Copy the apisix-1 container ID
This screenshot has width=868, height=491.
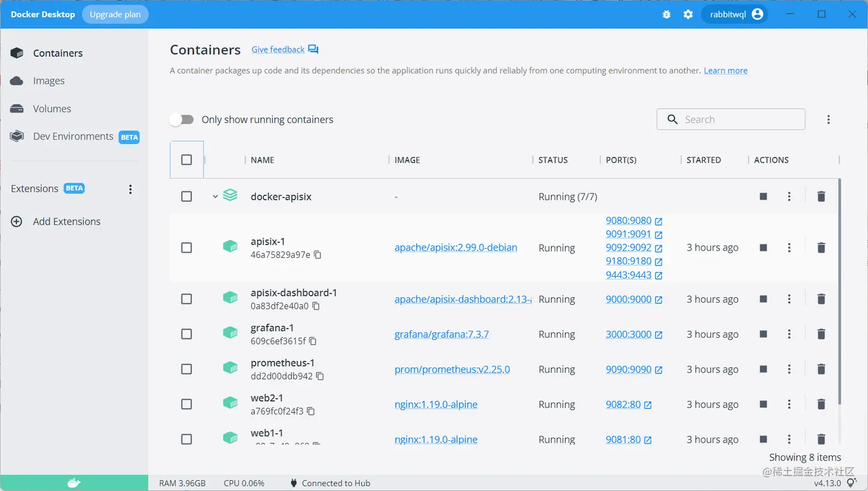tap(317, 254)
